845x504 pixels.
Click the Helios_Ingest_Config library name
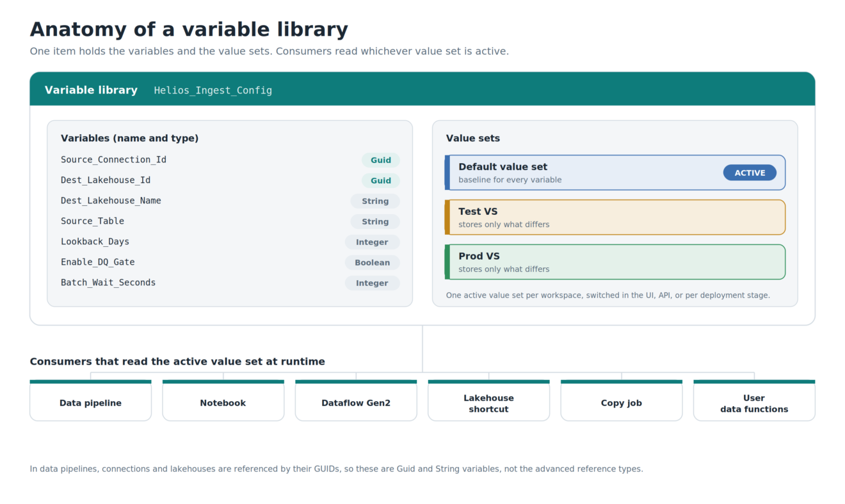pyautogui.click(x=213, y=90)
